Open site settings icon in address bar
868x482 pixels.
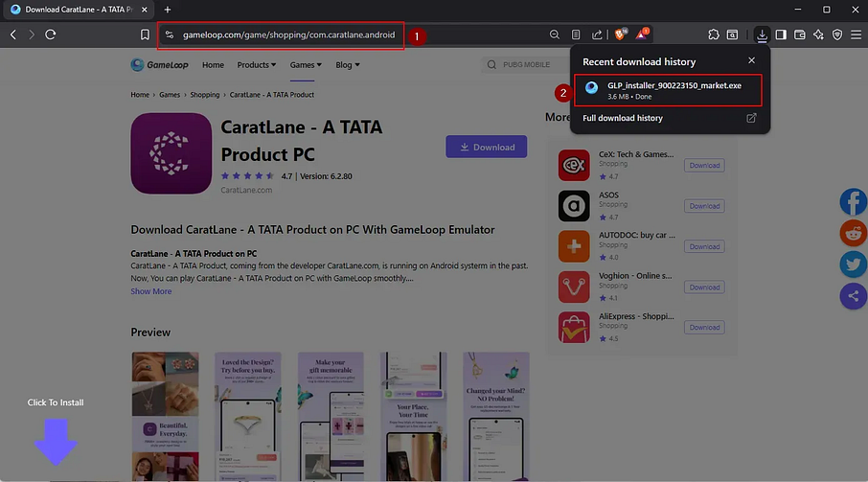tap(170, 34)
